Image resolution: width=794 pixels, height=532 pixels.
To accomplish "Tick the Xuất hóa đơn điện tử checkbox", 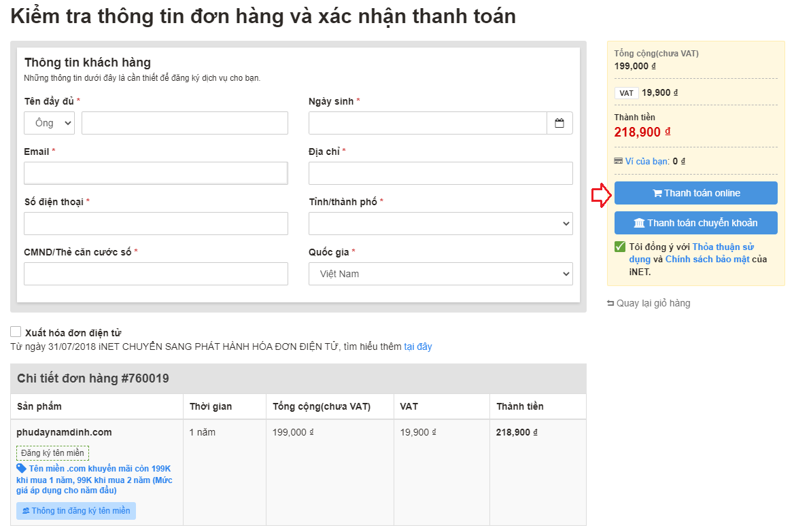I will 16,332.
